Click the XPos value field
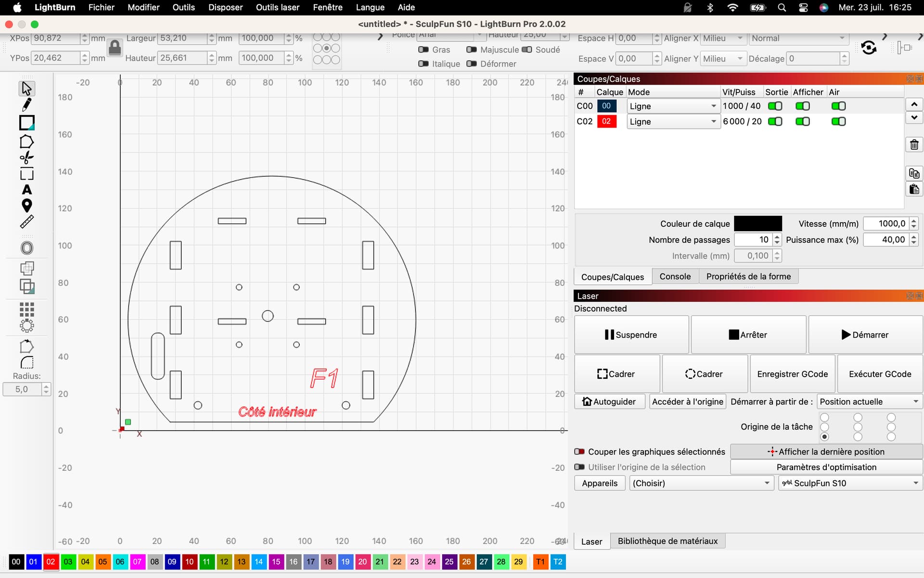924x578 pixels. 55,38
